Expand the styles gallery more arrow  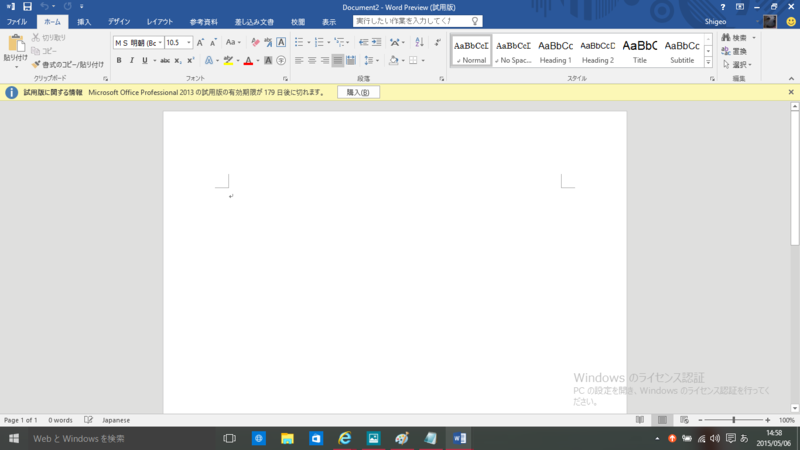click(x=708, y=62)
